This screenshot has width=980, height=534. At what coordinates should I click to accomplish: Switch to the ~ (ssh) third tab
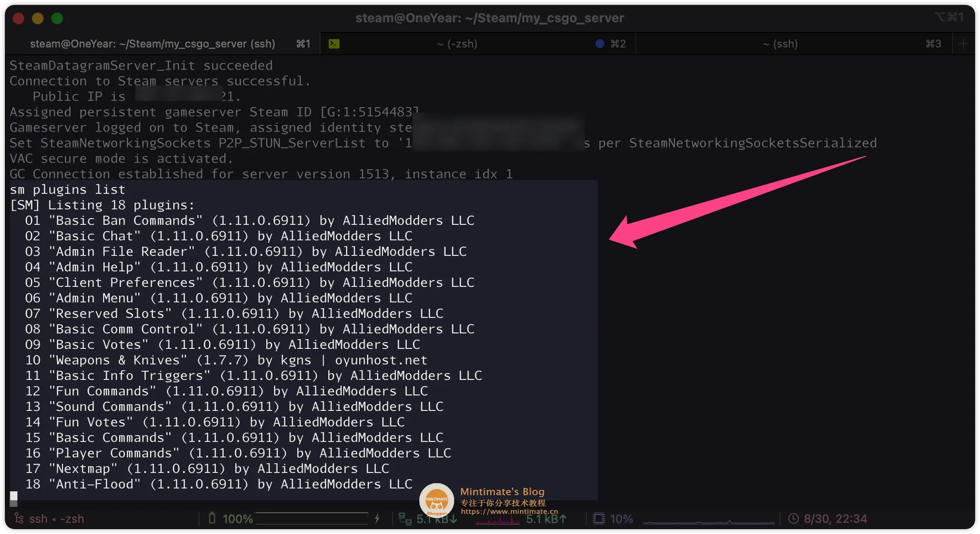[x=780, y=44]
